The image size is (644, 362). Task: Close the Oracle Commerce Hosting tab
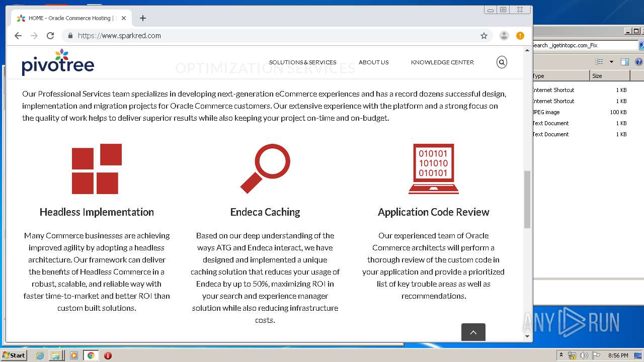(x=124, y=18)
